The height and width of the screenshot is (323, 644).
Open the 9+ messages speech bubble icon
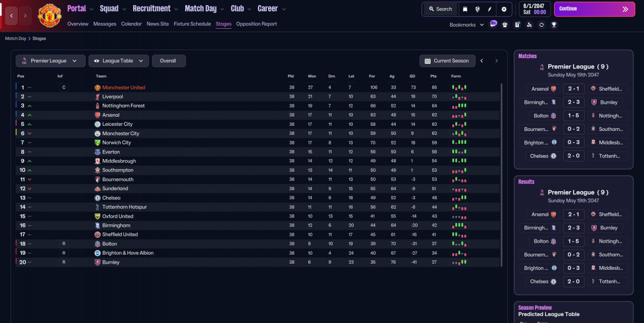pyautogui.click(x=493, y=24)
